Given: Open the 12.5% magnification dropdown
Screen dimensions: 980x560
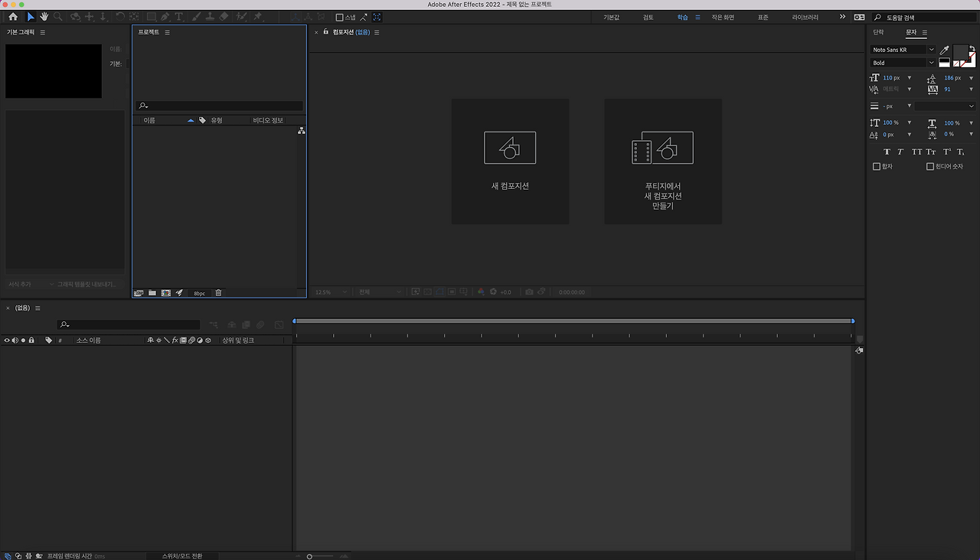Looking at the screenshot, I should 332,292.
